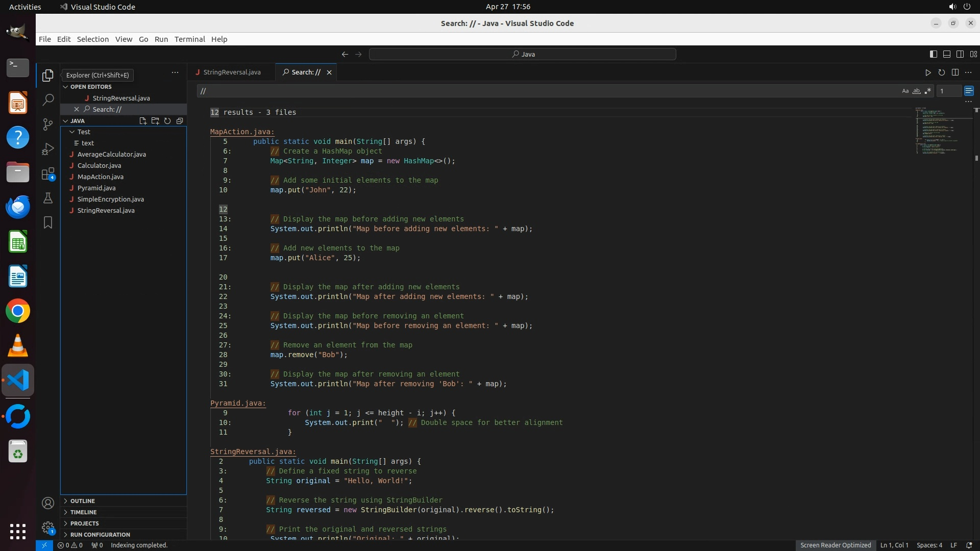
Task: Toggle Match Case search option
Action: pos(905,91)
